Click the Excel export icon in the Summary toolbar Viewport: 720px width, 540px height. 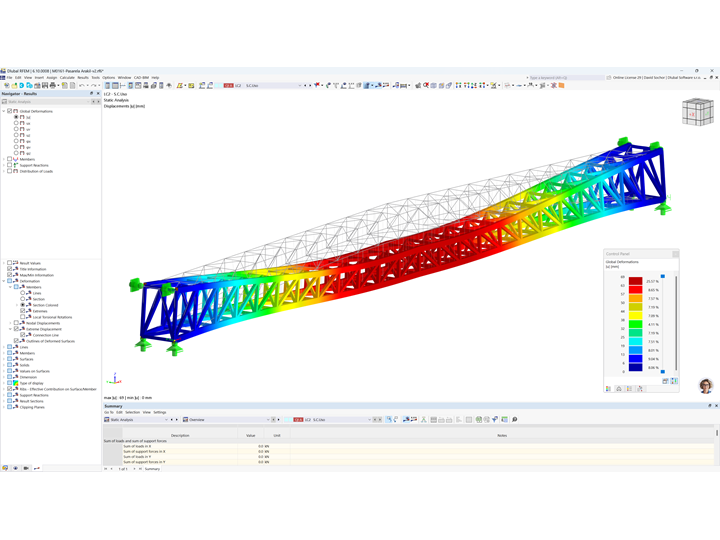pyautogui.click(x=478, y=419)
